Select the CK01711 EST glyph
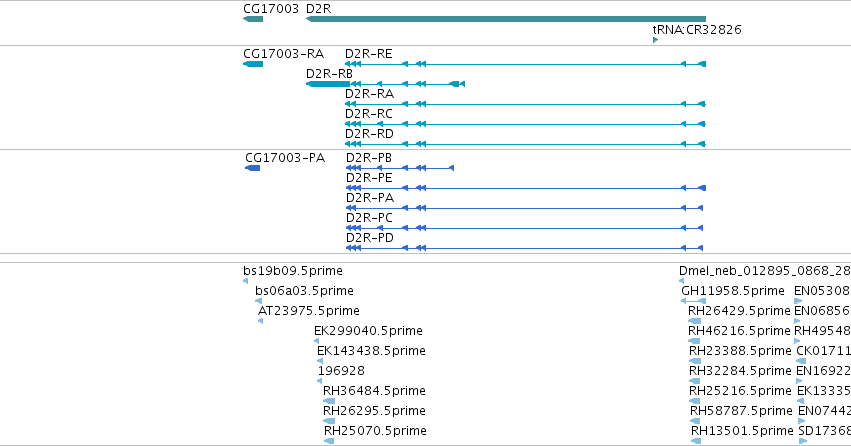 pos(801,361)
